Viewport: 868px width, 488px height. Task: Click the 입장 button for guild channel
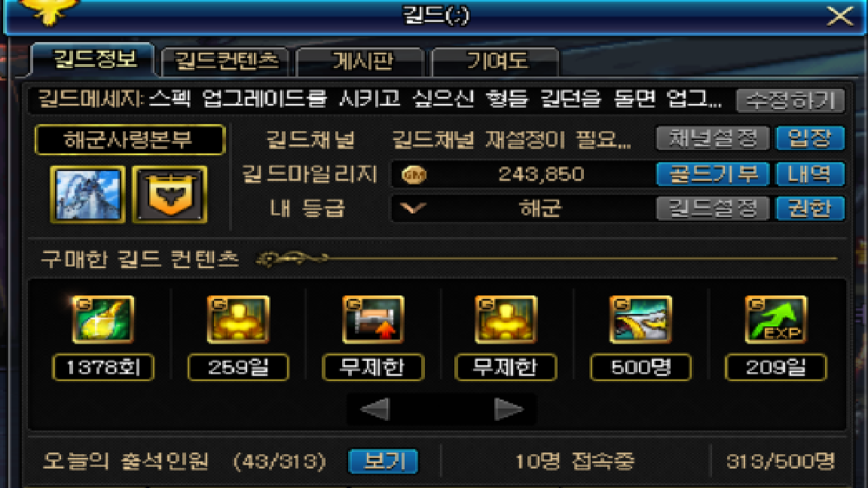coord(810,139)
